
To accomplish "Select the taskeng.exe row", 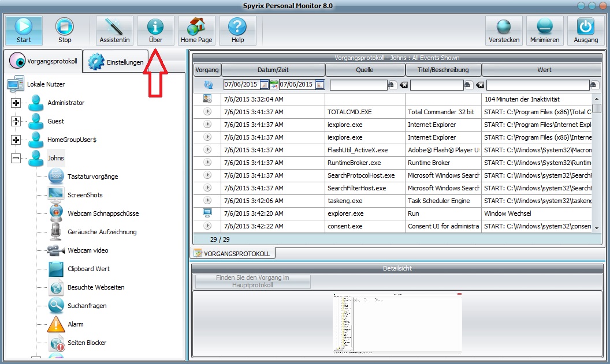I will tap(393, 201).
